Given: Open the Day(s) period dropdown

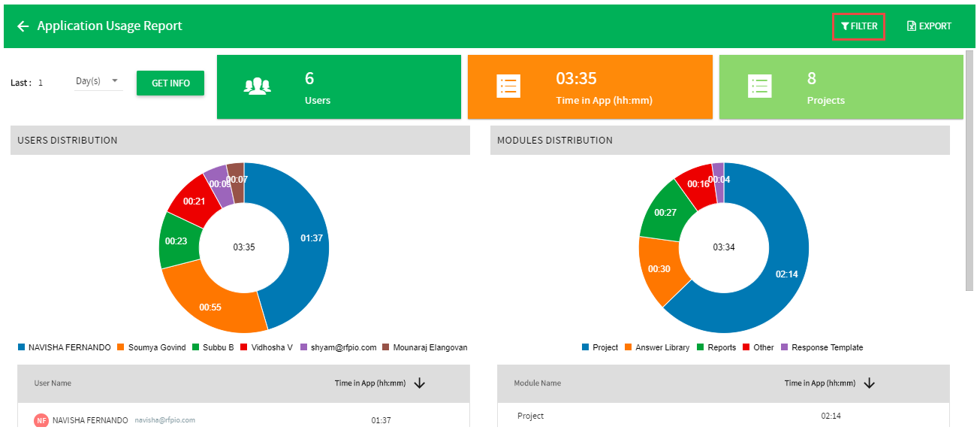Looking at the screenshot, I should coord(98,81).
